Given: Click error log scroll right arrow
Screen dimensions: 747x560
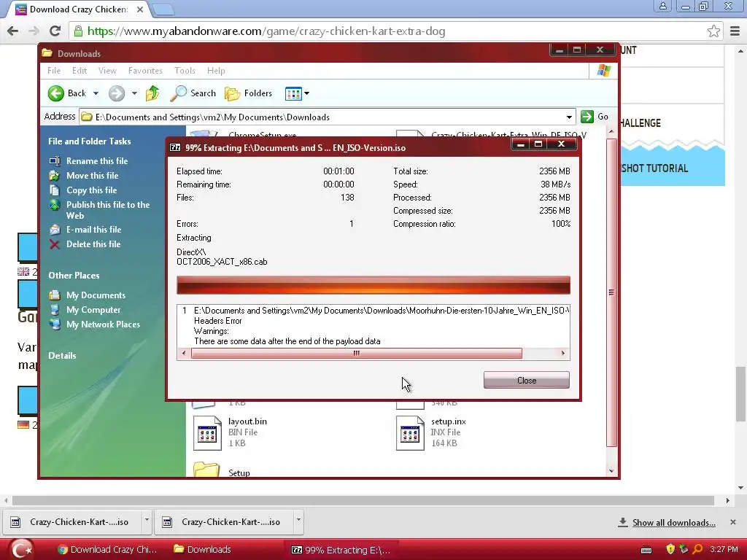Looking at the screenshot, I should click(563, 354).
